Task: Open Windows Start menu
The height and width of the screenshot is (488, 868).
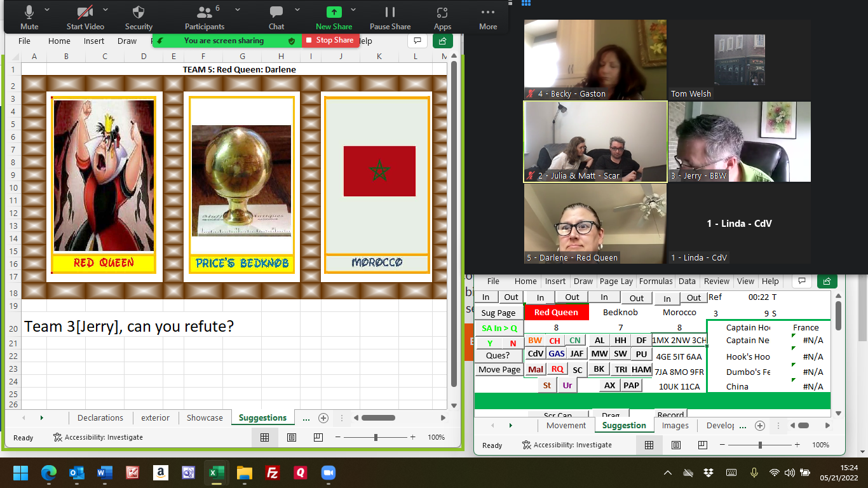Action: click(21, 473)
